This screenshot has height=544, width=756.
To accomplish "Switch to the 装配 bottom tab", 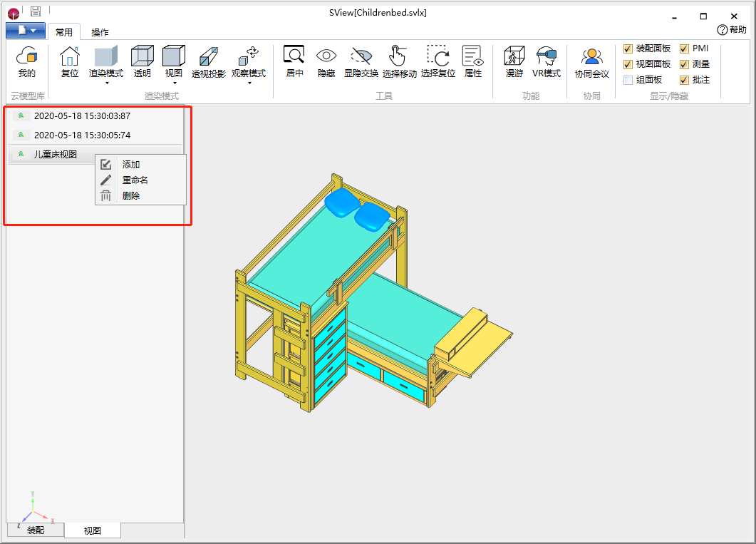I will 36,530.
